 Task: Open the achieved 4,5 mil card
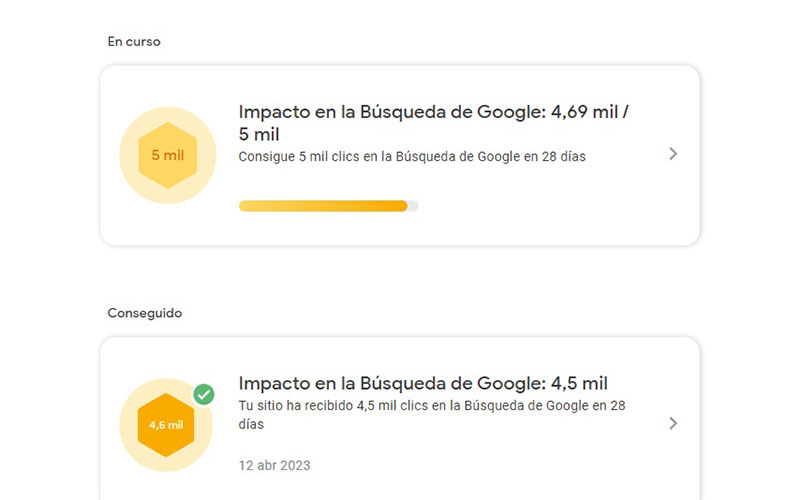[x=399, y=418]
